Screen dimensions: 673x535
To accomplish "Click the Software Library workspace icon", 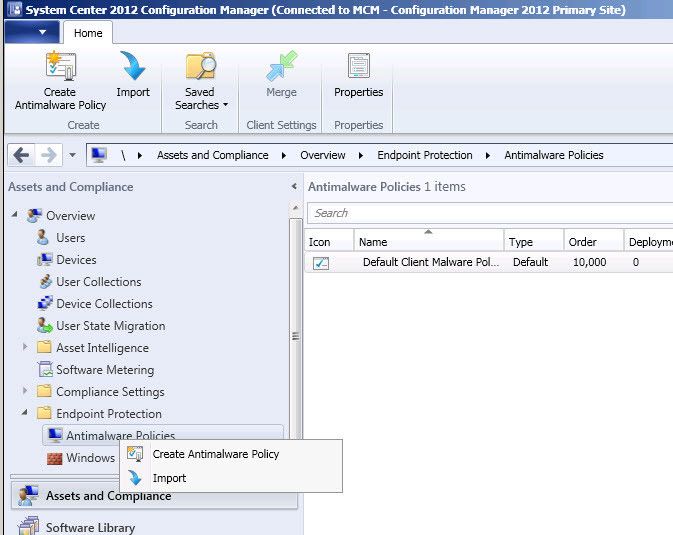I will 28,526.
